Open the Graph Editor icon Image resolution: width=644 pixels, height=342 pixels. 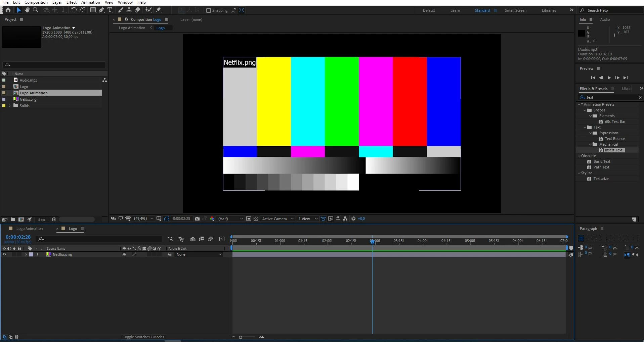tap(222, 239)
